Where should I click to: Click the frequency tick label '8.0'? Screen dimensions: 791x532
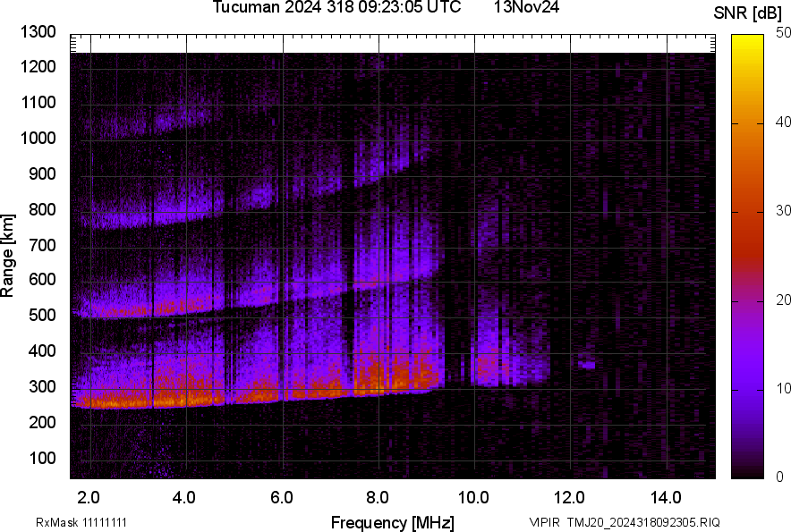[378, 498]
